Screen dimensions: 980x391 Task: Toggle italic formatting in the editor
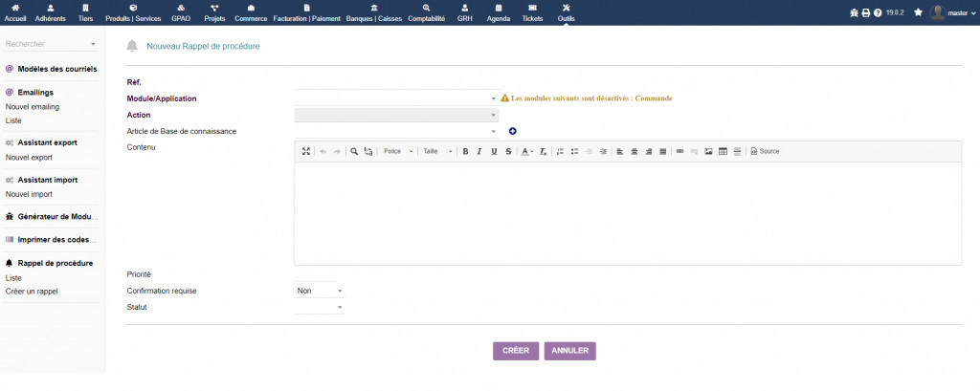click(479, 151)
